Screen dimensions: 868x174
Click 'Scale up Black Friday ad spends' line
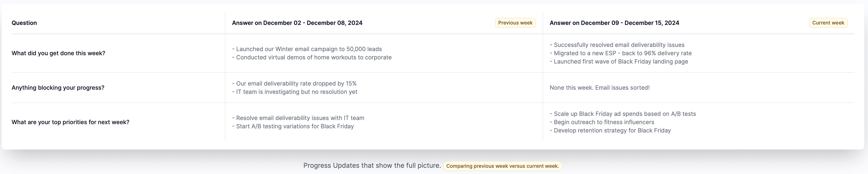(x=623, y=114)
